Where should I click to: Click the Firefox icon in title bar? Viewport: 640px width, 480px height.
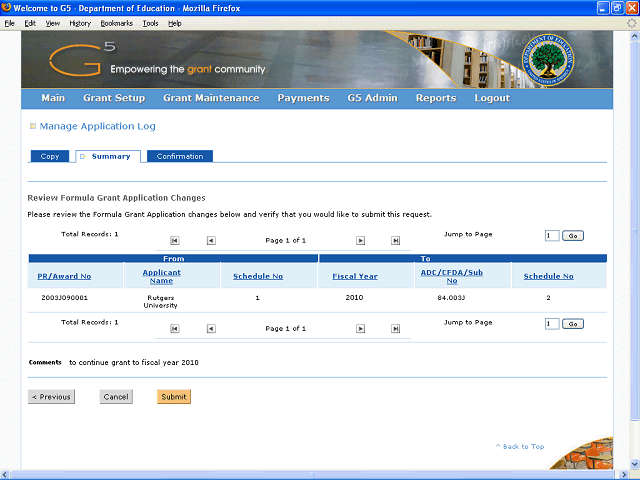tap(6, 8)
